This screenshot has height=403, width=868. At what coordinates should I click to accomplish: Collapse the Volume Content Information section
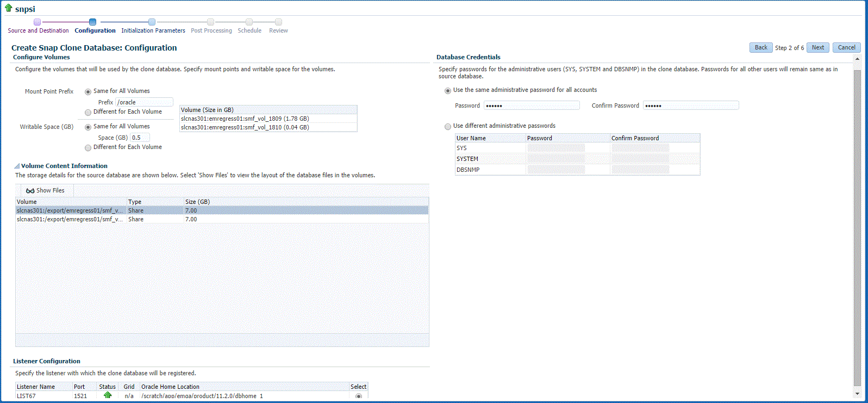[17, 166]
